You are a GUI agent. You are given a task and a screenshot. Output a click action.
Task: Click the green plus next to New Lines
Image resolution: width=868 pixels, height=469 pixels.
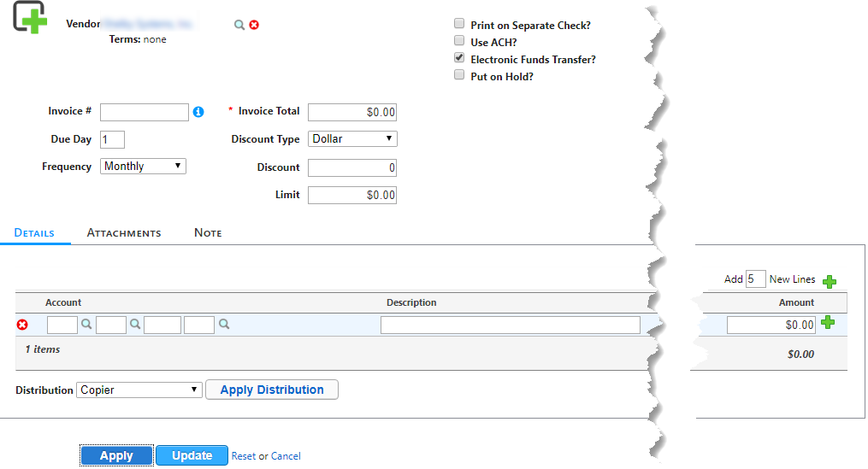click(829, 281)
